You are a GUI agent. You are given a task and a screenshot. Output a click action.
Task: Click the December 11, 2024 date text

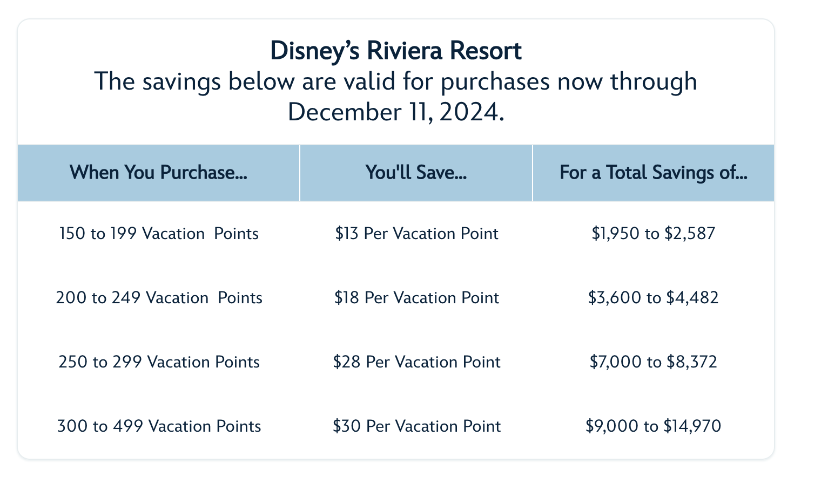pos(395,112)
